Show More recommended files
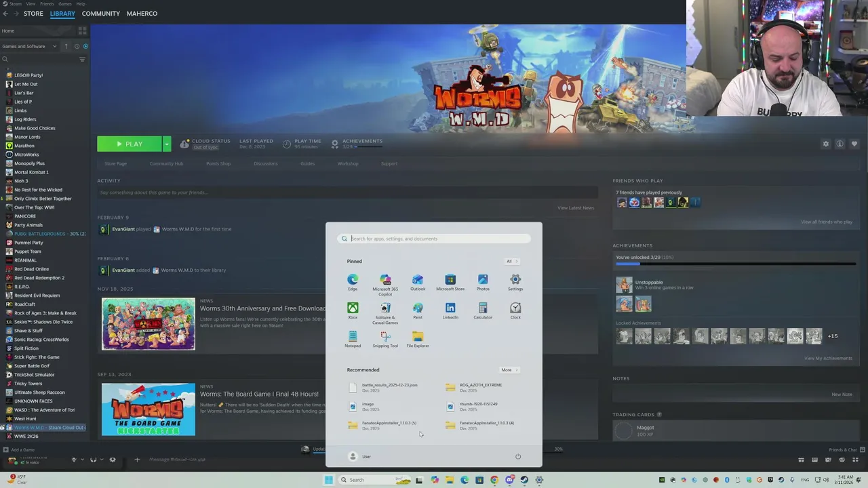868x488 pixels. point(509,370)
